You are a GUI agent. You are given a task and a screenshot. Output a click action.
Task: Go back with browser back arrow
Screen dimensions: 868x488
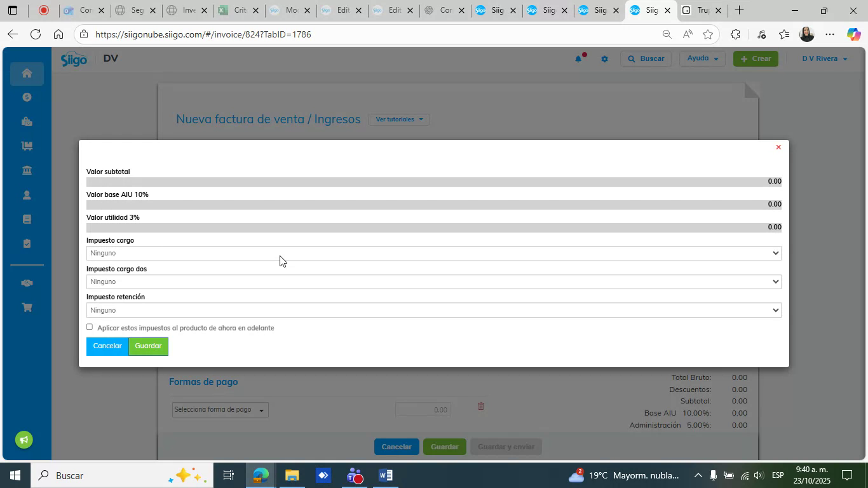[x=13, y=34]
